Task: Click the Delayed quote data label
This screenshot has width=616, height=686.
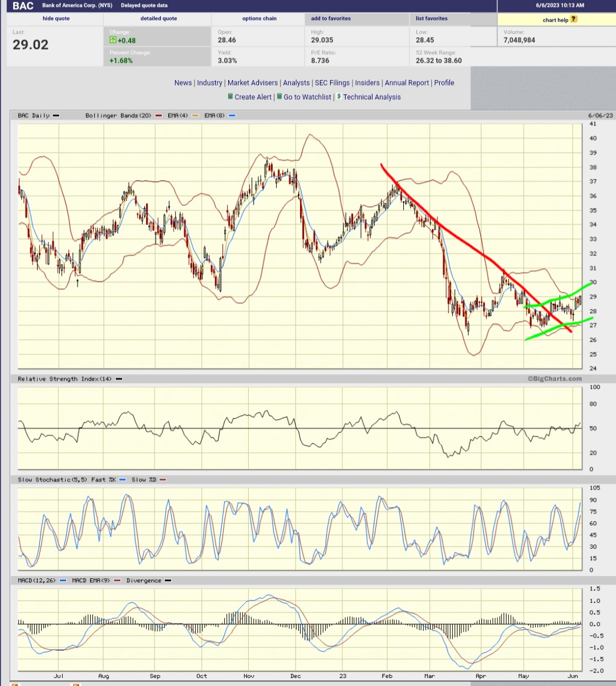Action: coord(144,6)
